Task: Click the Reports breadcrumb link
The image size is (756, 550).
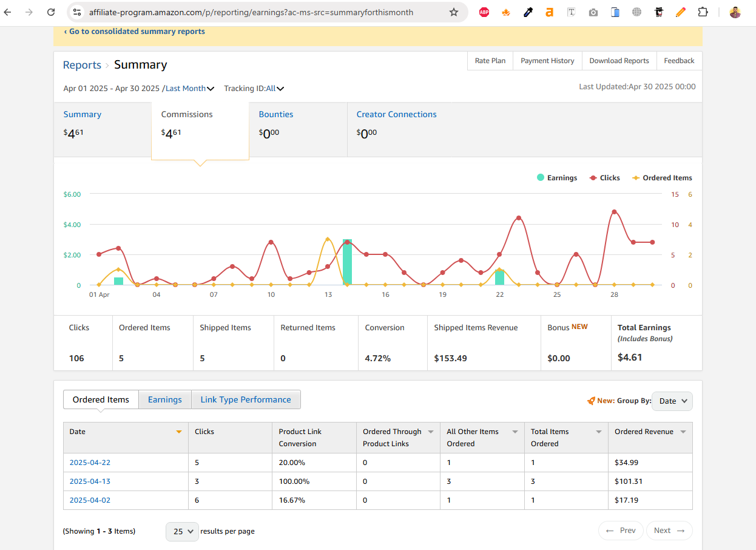Action: tap(82, 65)
